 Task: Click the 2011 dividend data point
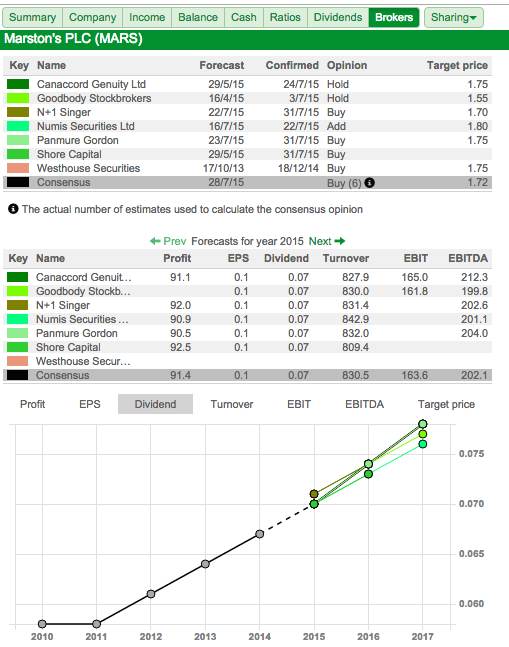pyautogui.click(x=96, y=624)
